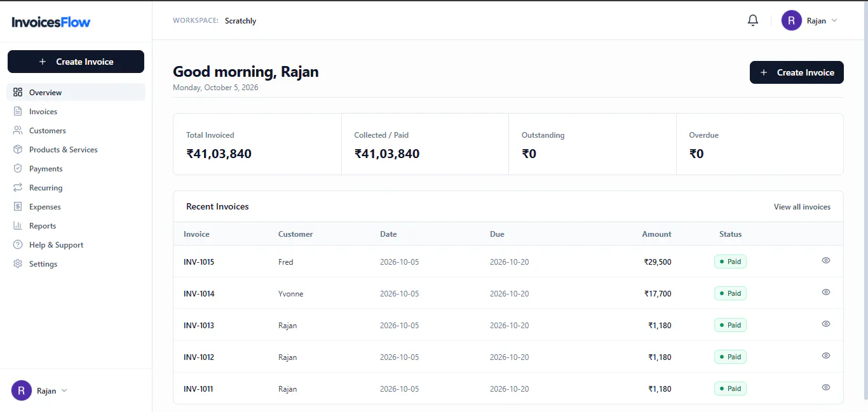Open the Scratchly workspace selector

240,20
